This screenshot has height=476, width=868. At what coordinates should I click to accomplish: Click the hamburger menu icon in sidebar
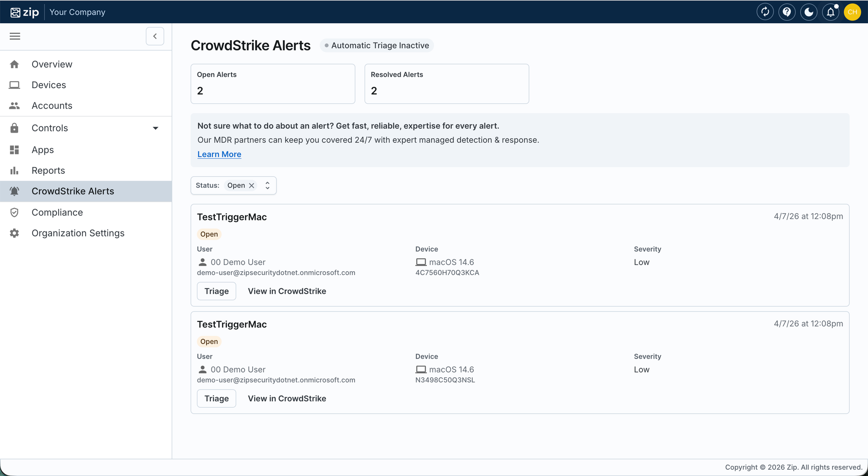point(15,36)
